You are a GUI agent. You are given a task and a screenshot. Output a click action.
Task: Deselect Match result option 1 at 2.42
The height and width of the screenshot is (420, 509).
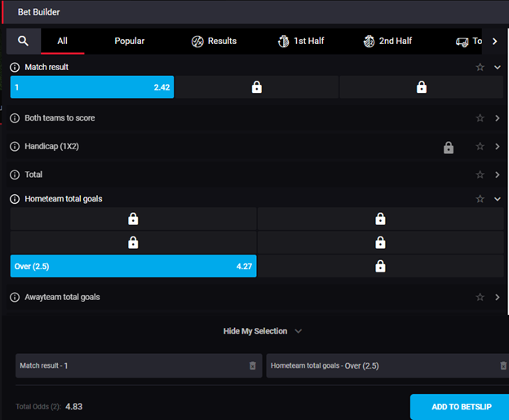[x=92, y=87]
